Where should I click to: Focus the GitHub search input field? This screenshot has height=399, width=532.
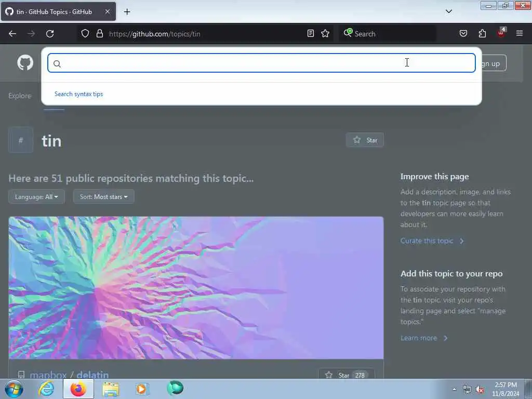[x=261, y=63]
